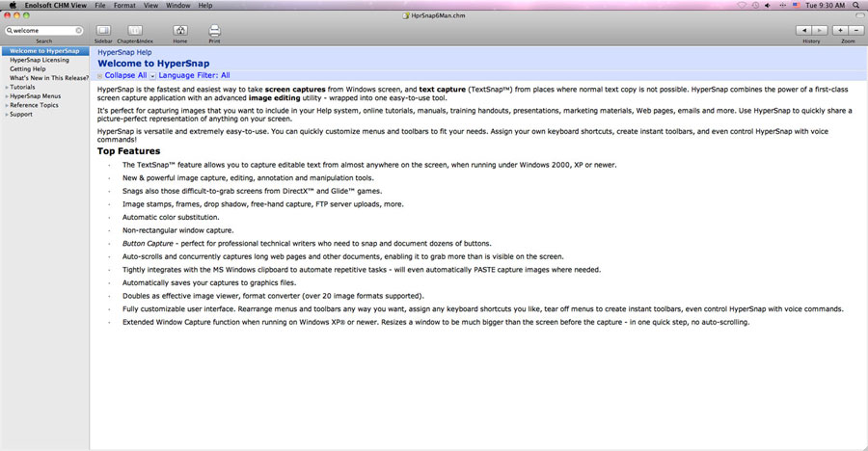Open the Apple menu
The height and width of the screenshot is (451, 868).
pyautogui.click(x=13, y=5)
